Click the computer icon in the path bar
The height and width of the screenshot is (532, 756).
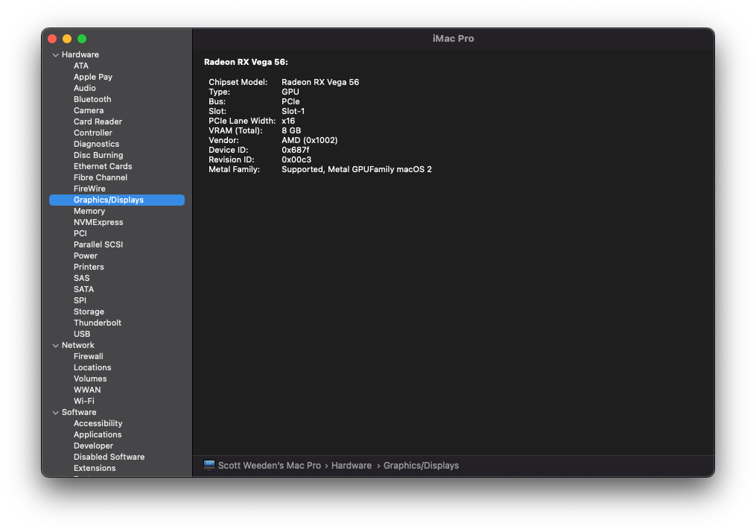pos(209,466)
